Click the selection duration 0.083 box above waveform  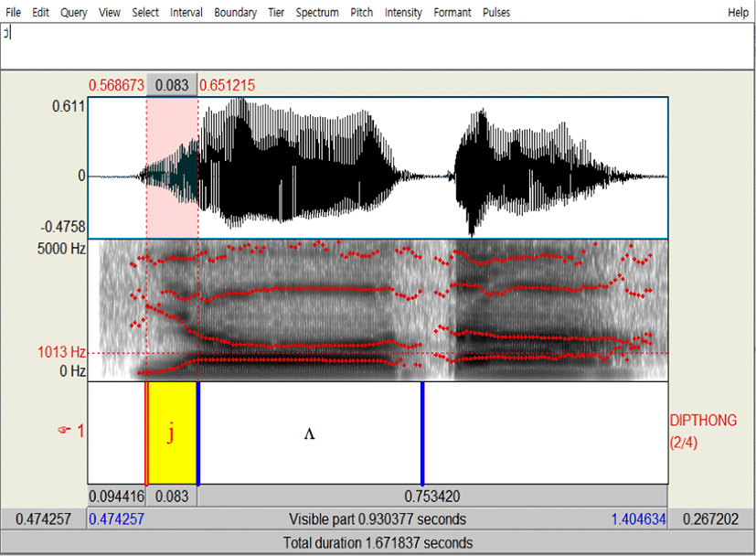(x=172, y=85)
